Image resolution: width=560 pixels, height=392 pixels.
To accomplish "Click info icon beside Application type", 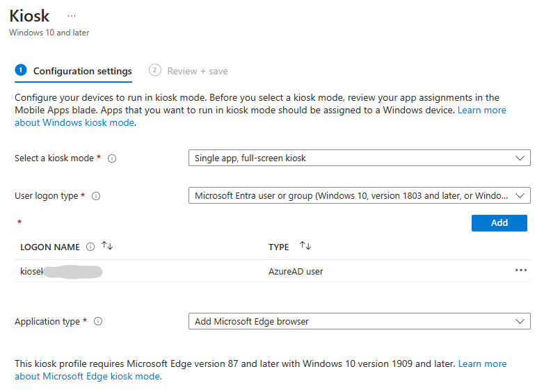I will 98,322.
